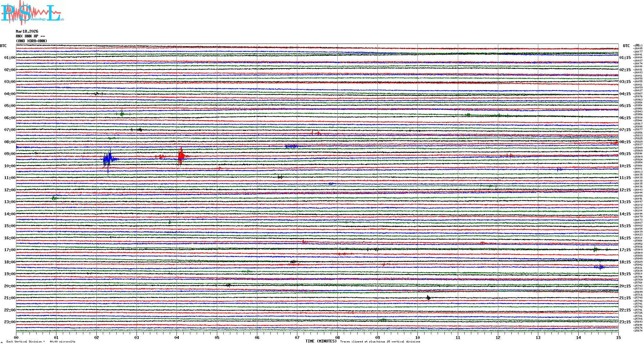The height and width of the screenshot is (346, 644).
Task: Click the 01:15 time label on the right
Action: tap(625, 58)
